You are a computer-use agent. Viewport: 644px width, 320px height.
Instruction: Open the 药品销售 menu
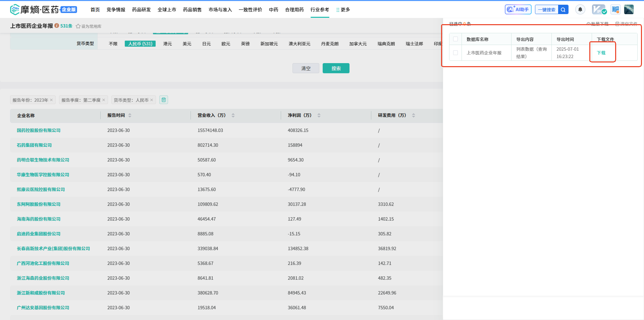tap(193, 10)
